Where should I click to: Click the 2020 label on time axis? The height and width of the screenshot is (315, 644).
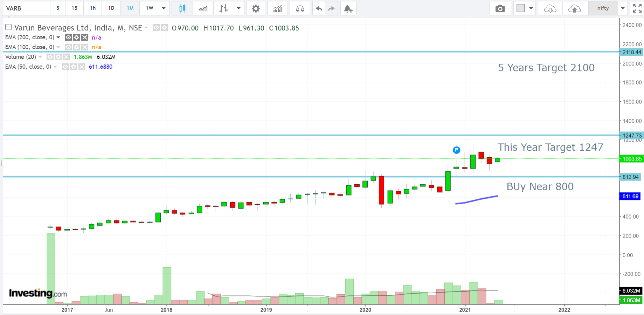pos(365,310)
